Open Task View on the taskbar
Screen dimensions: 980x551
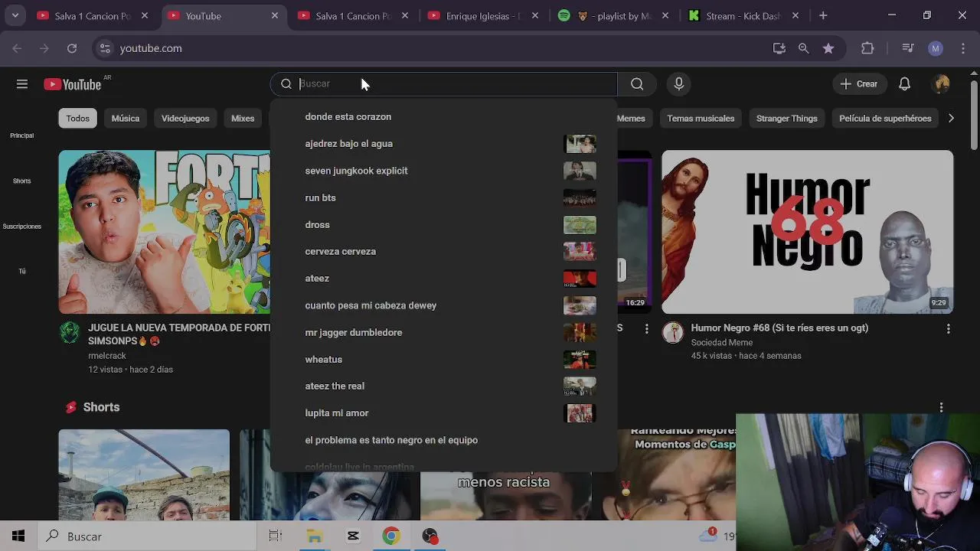(275, 536)
